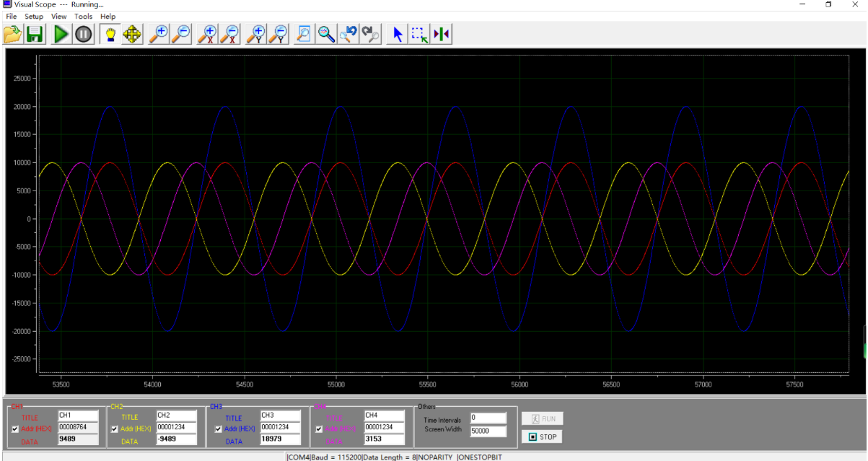Save data with the floppy disk icon
Viewport: 868px width, 461px height.
click(x=35, y=34)
